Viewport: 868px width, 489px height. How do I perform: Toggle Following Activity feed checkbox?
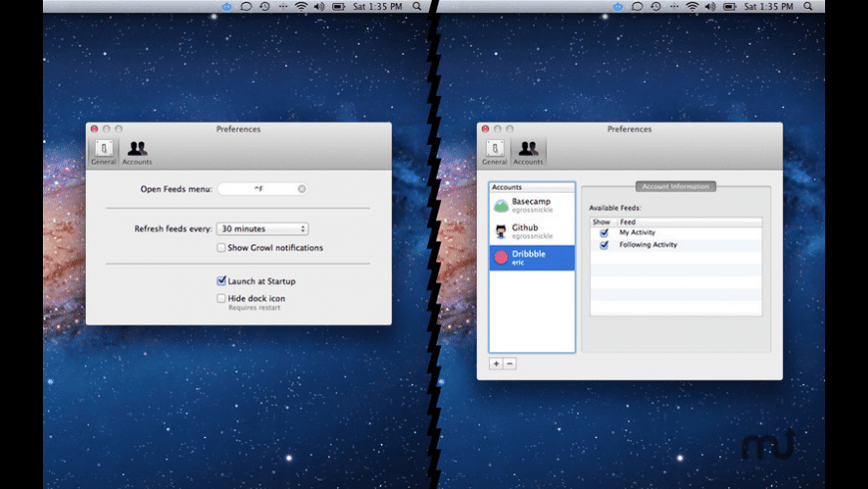604,244
